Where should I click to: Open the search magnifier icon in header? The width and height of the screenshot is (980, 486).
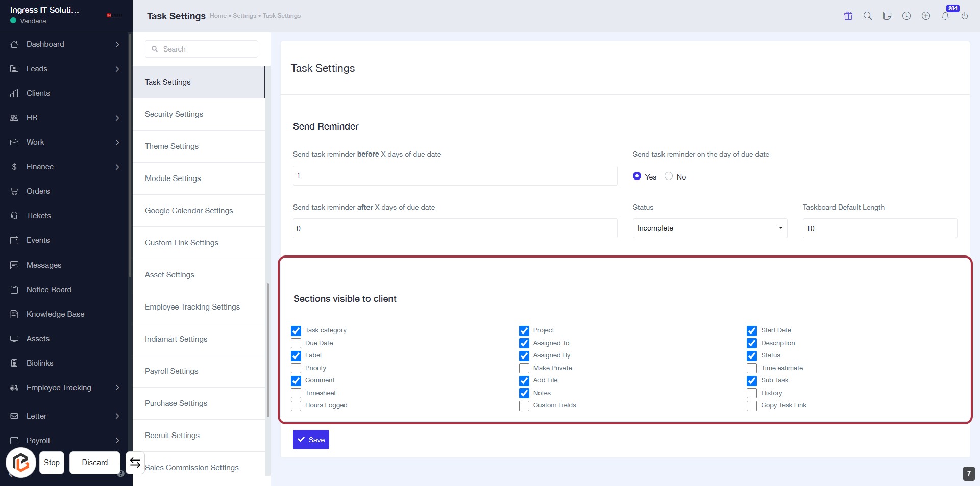pyautogui.click(x=868, y=16)
